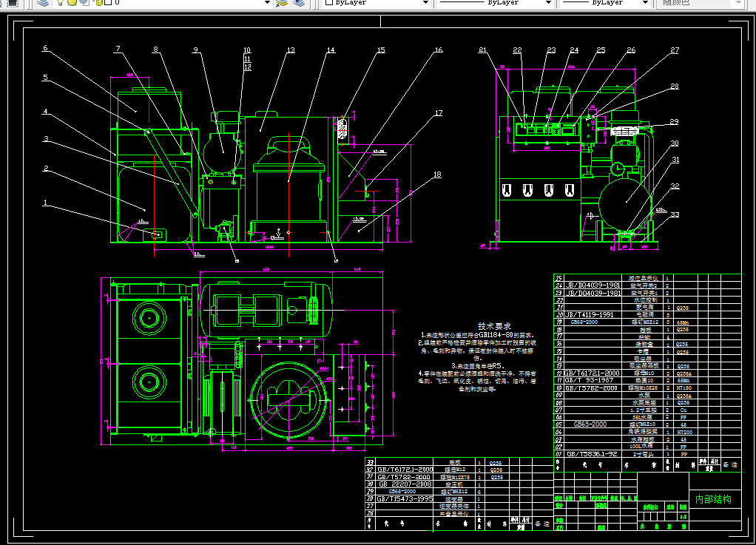
Task: Click the 内部结构 title block text
Action: pos(713,499)
